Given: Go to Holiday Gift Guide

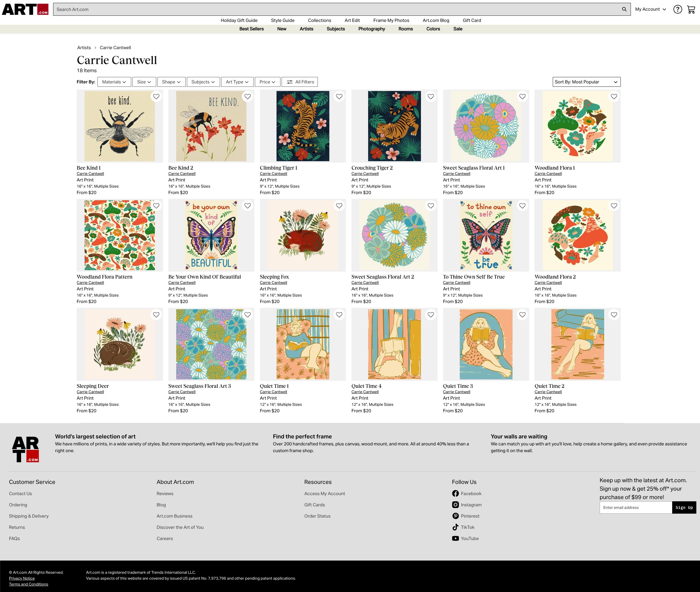Looking at the screenshot, I should [x=239, y=21].
